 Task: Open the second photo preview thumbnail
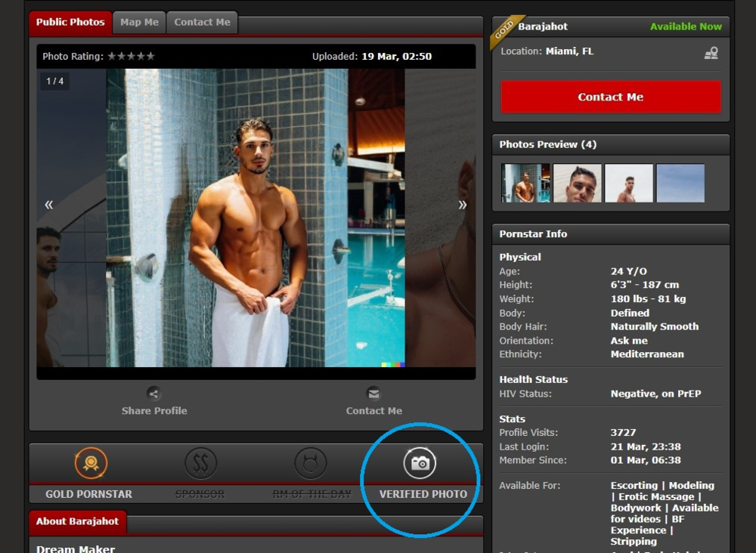(x=577, y=184)
